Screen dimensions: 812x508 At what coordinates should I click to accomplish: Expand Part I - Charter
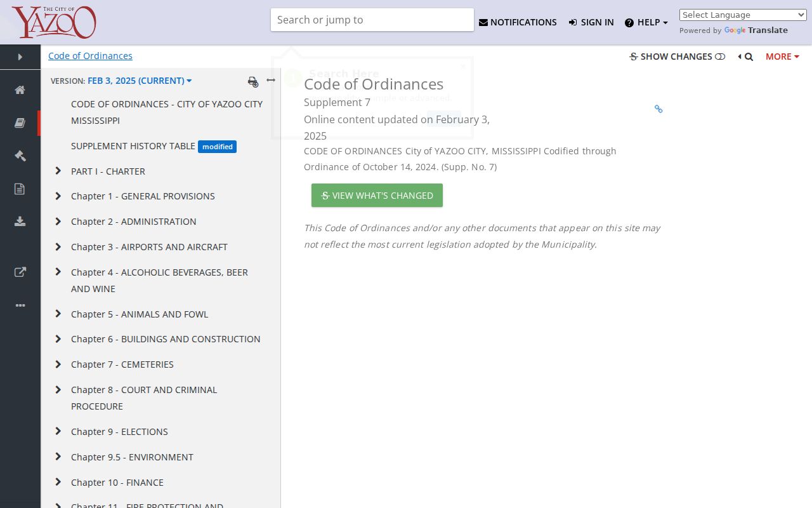[x=58, y=171]
